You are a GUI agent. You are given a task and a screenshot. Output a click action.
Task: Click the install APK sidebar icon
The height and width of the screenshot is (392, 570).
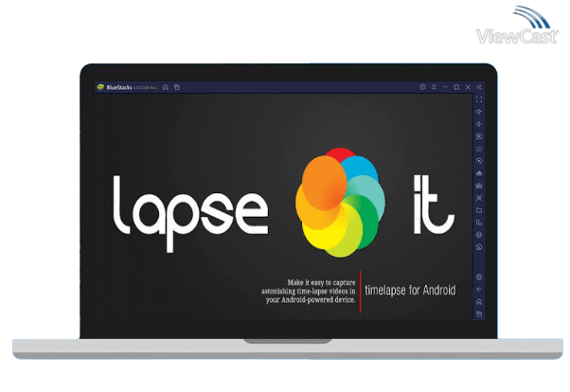pyautogui.click(x=479, y=173)
